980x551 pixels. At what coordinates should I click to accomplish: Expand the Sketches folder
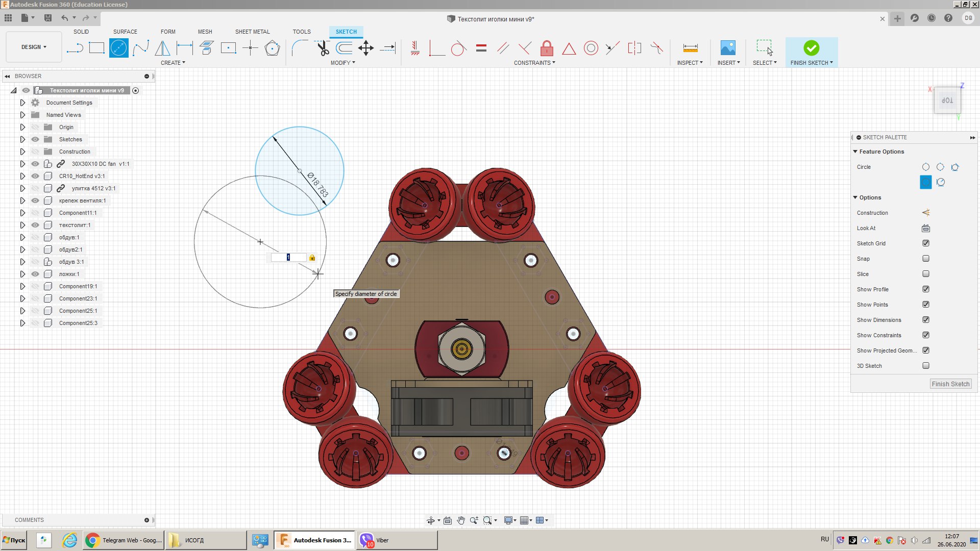[22, 139]
